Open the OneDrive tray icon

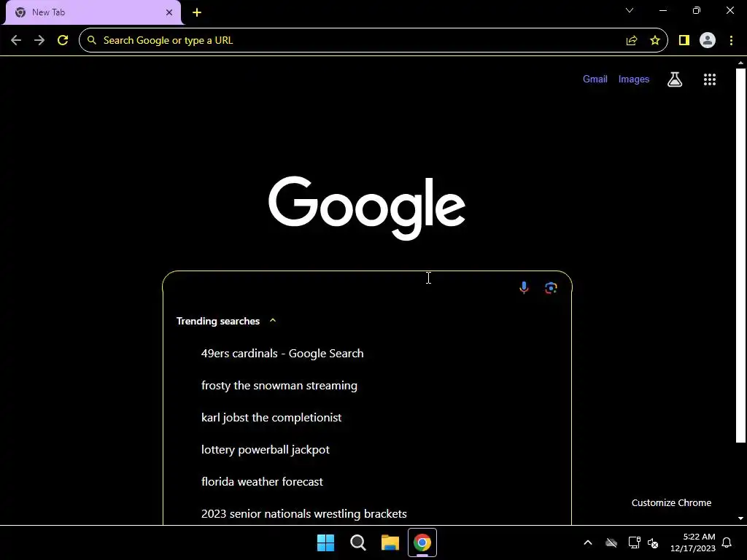click(611, 542)
